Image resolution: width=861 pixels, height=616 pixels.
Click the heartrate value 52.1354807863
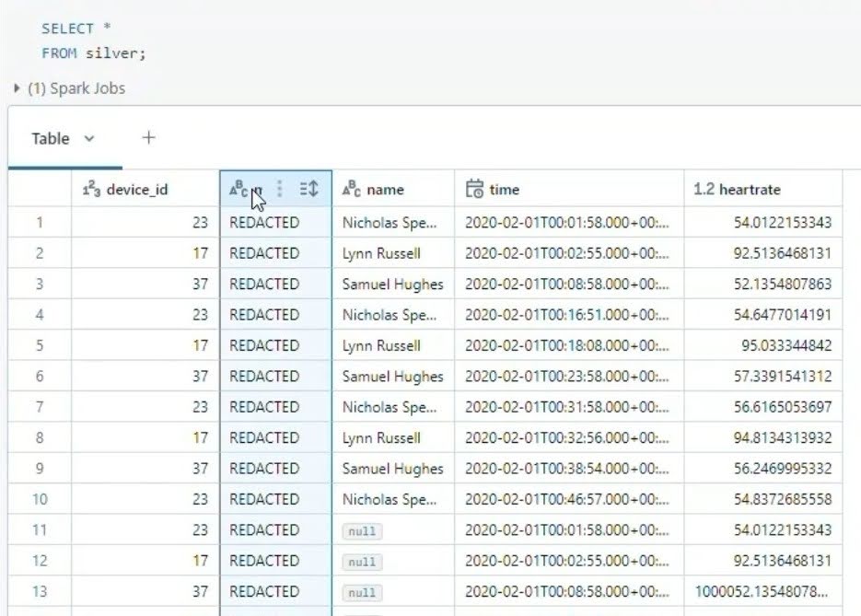click(x=783, y=284)
